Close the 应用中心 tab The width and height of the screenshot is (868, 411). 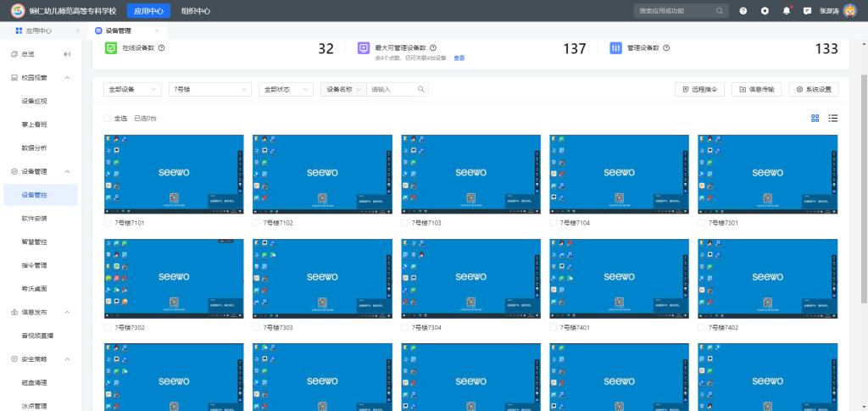(x=77, y=31)
